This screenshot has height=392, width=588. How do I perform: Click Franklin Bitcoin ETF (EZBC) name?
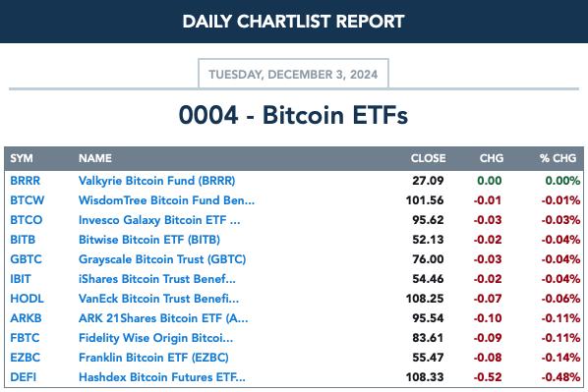[x=153, y=358]
